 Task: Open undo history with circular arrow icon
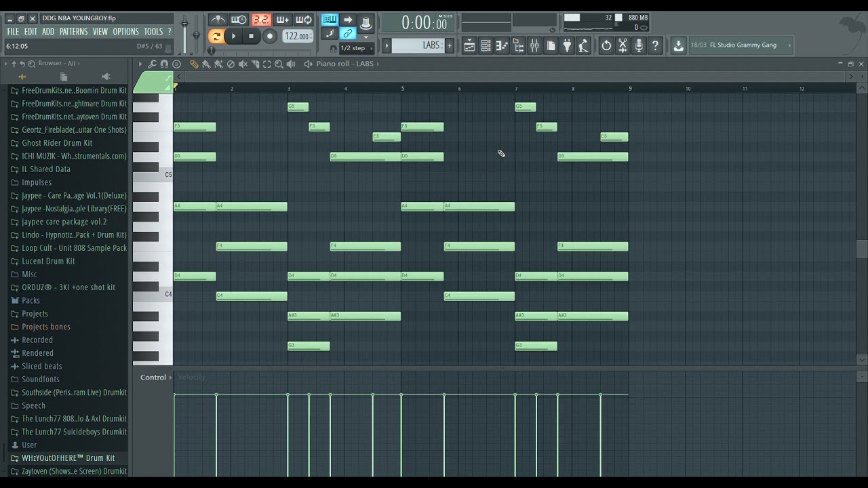click(x=606, y=46)
